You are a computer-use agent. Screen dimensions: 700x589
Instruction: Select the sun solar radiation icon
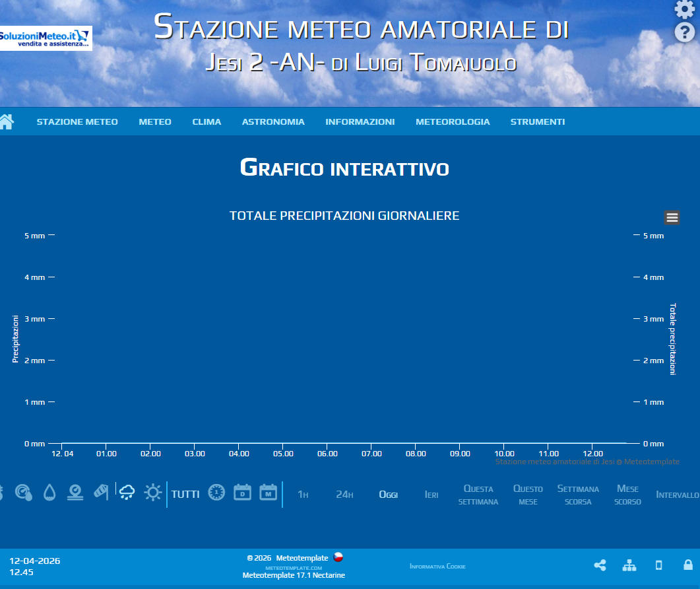[x=153, y=493]
